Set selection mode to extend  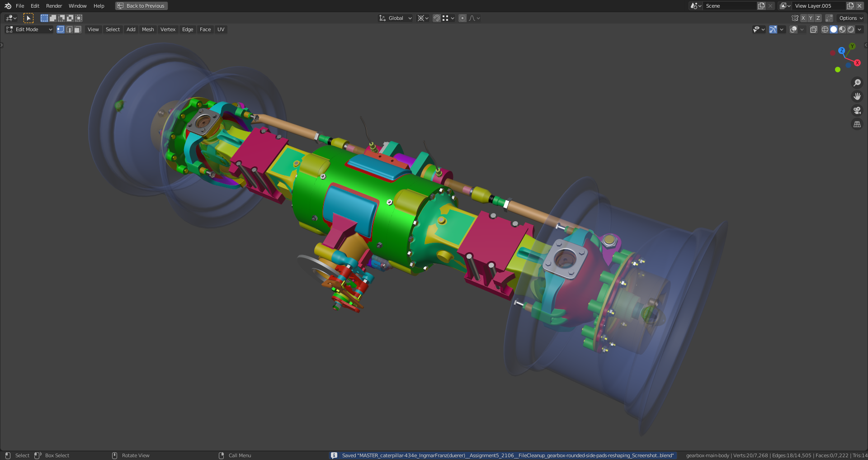coord(52,18)
